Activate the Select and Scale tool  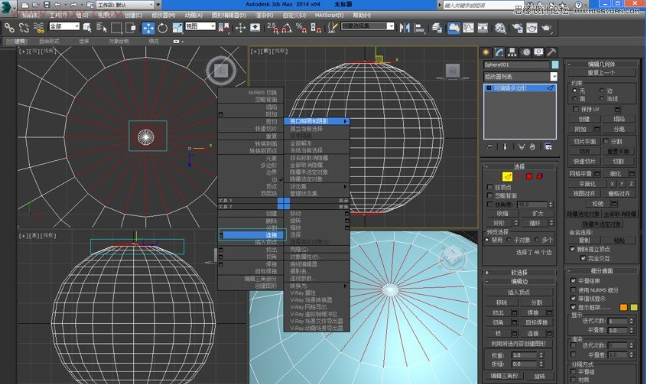(178, 28)
